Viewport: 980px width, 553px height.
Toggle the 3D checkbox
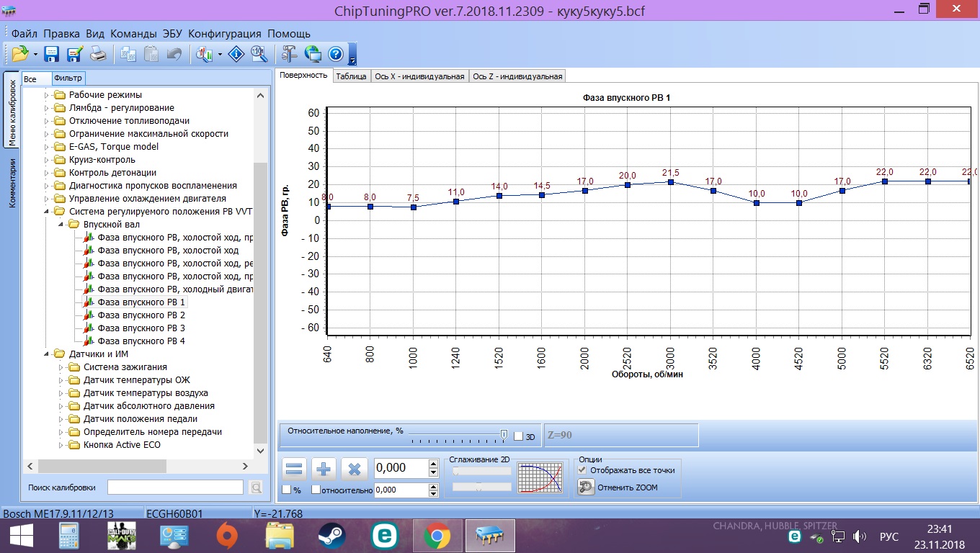click(x=518, y=436)
